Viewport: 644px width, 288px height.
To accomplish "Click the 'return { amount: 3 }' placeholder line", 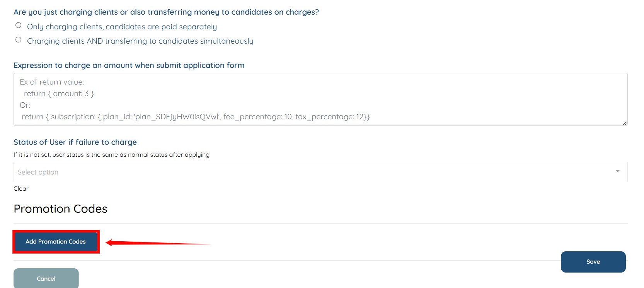I will pyautogui.click(x=59, y=93).
